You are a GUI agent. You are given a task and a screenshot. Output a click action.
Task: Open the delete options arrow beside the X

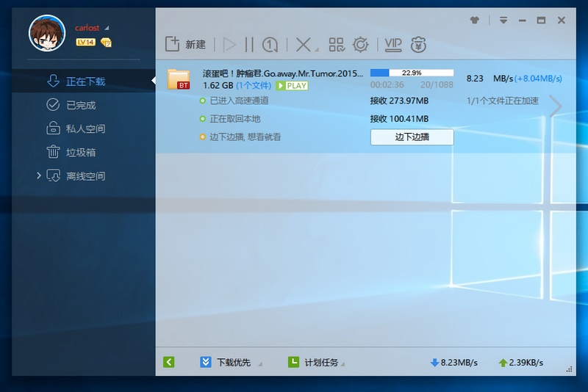pyautogui.click(x=317, y=50)
